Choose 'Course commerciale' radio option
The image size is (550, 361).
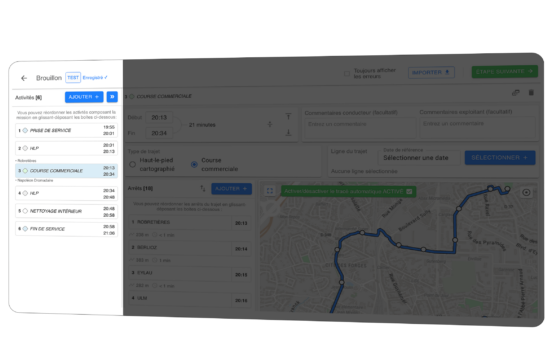point(194,164)
